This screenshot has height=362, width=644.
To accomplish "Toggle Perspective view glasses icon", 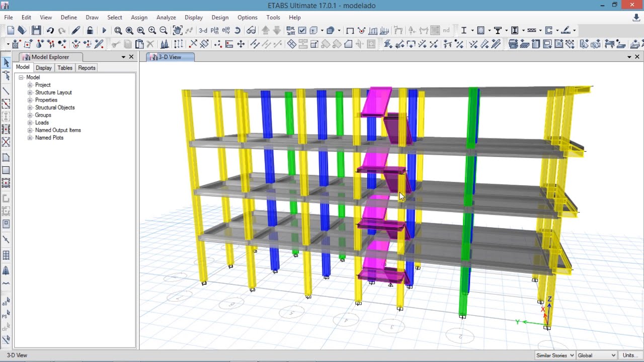I will (x=251, y=31).
